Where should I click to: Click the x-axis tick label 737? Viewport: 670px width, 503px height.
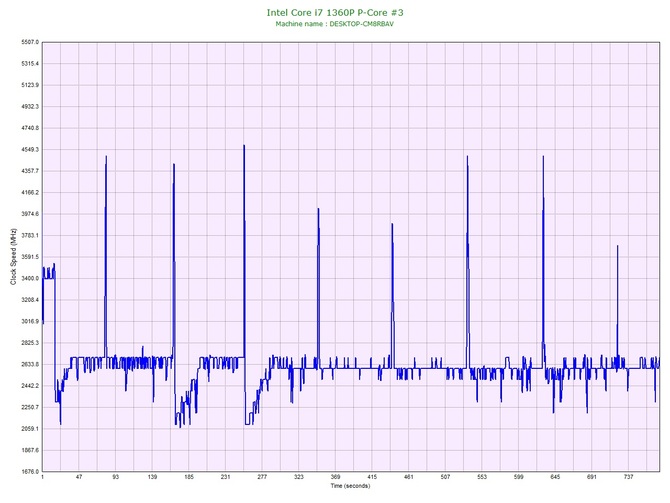[x=629, y=477]
